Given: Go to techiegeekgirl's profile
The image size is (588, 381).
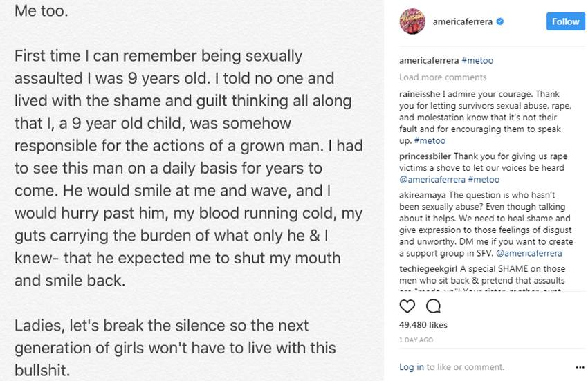Looking at the screenshot, I should 427,269.
